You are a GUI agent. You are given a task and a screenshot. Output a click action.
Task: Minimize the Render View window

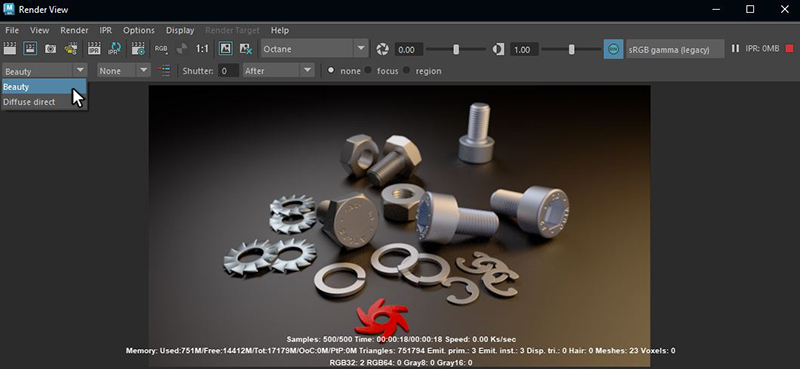(715, 9)
